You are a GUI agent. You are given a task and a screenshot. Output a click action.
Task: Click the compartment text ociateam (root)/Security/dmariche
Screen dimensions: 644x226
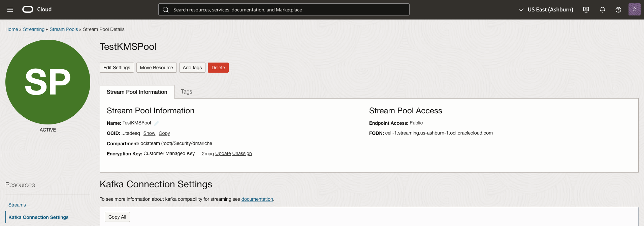(176, 143)
